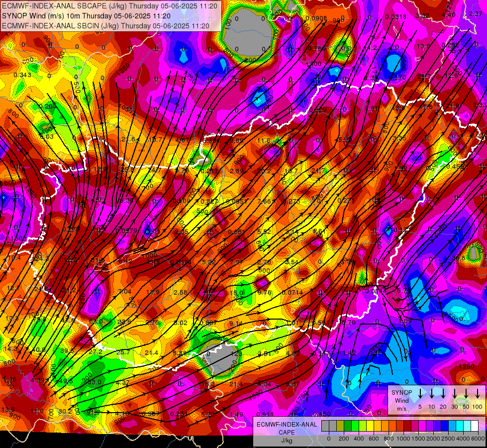Click the 9.76 value on the map

265,292
